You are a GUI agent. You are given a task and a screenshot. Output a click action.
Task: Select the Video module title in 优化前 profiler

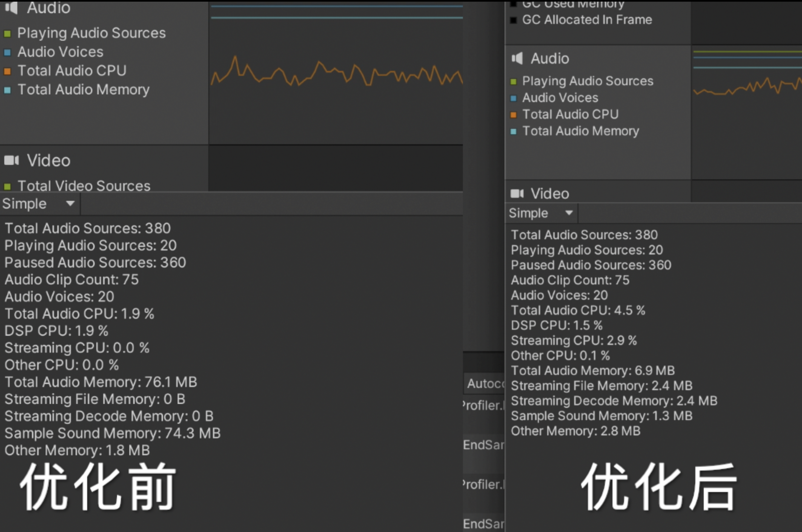click(x=48, y=160)
